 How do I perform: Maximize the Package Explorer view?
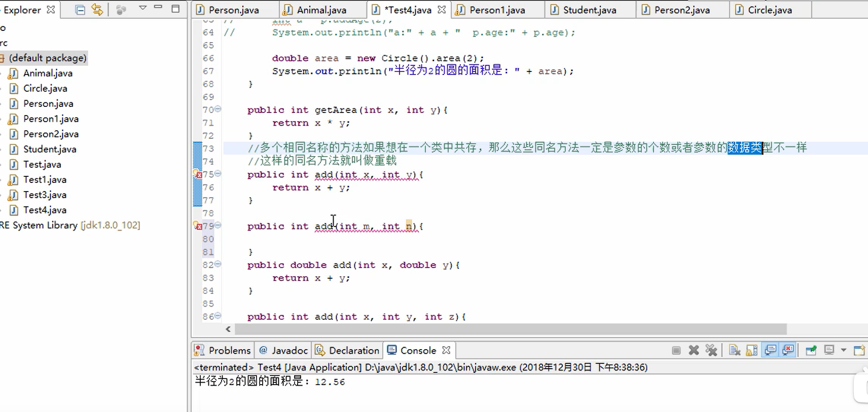pos(175,9)
